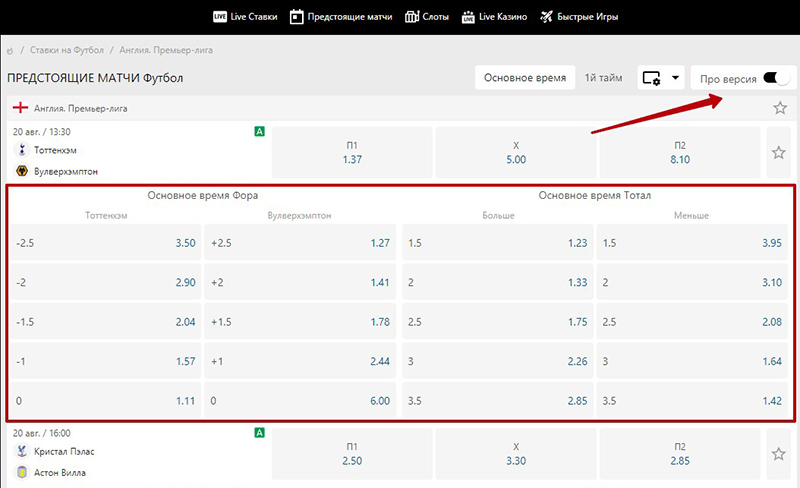Toggle the Про версия switch
Viewport: 800px width, 488px height.
click(x=776, y=78)
